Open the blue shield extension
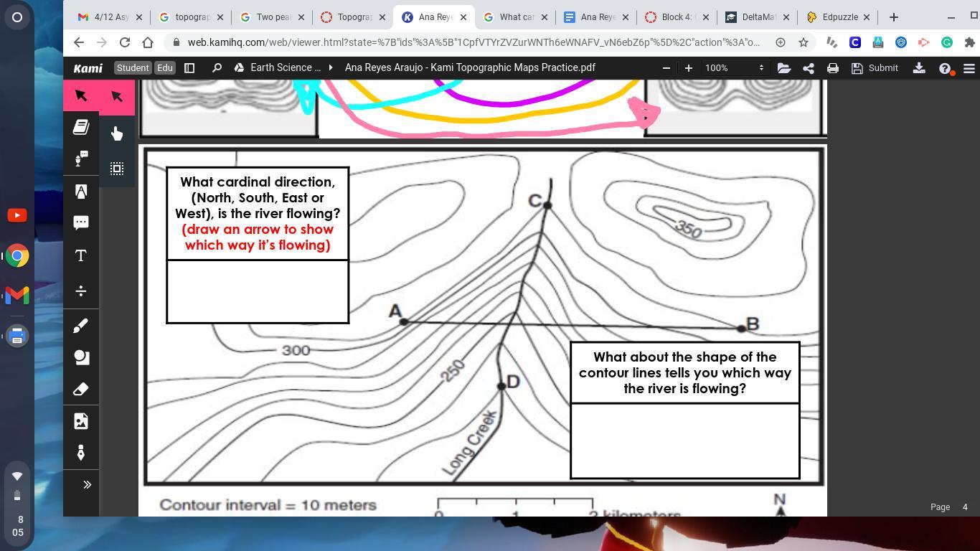This screenshot has width=980, height=551. 901,42
